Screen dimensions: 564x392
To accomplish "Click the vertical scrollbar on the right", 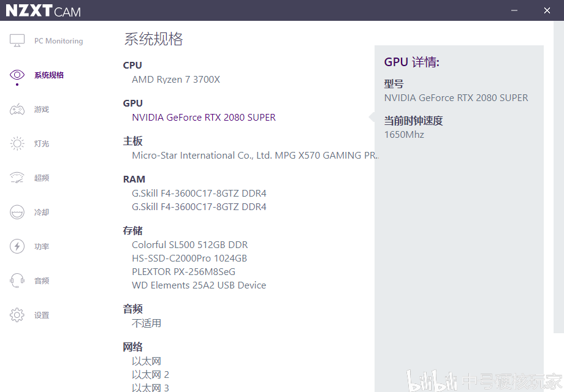I will (558, 177).
